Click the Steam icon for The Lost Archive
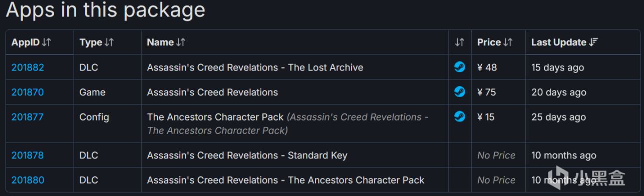The height and width of the screenshot is (196, 644). [460, 67]
